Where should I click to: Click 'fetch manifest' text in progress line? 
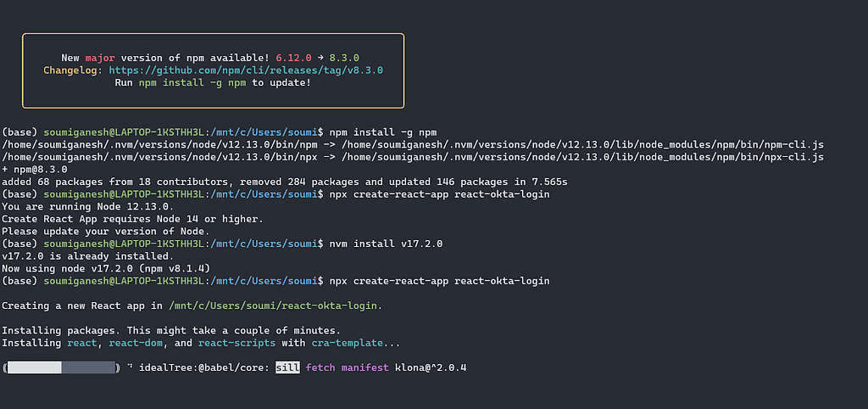click(347, 367)
